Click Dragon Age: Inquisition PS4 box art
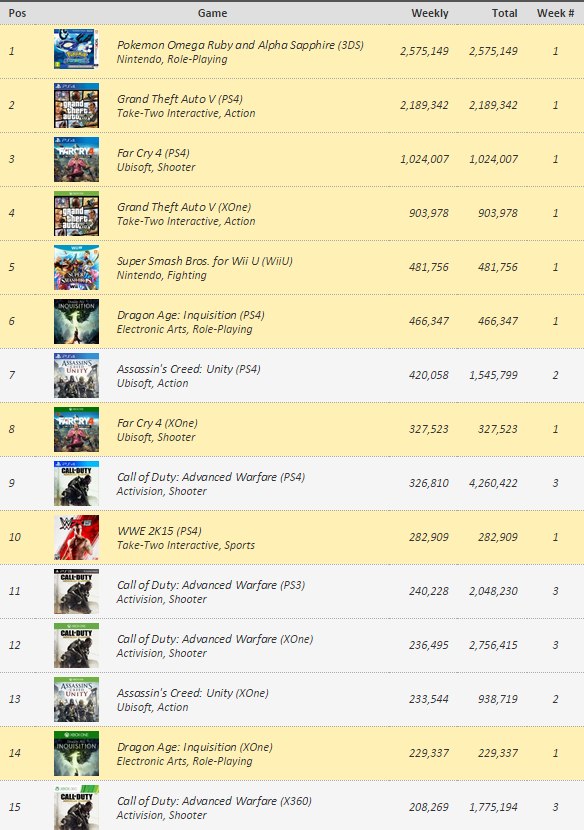This screenshot has height=830, width=584. [x=76, y=321]
